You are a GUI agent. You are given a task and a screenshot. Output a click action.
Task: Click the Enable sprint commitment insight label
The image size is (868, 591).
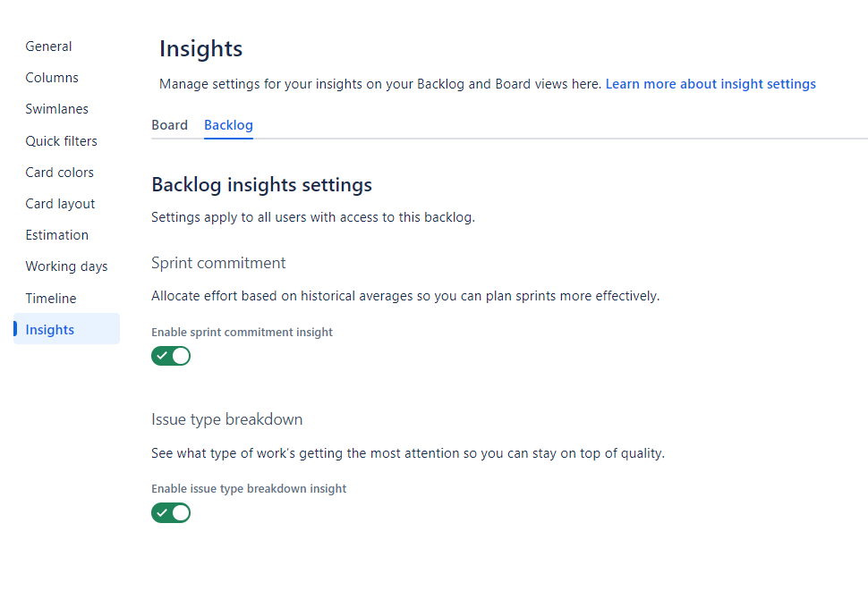pos(242,333)
